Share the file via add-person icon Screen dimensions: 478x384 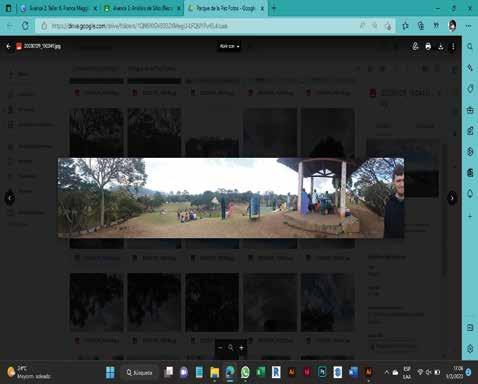(415, 47)
